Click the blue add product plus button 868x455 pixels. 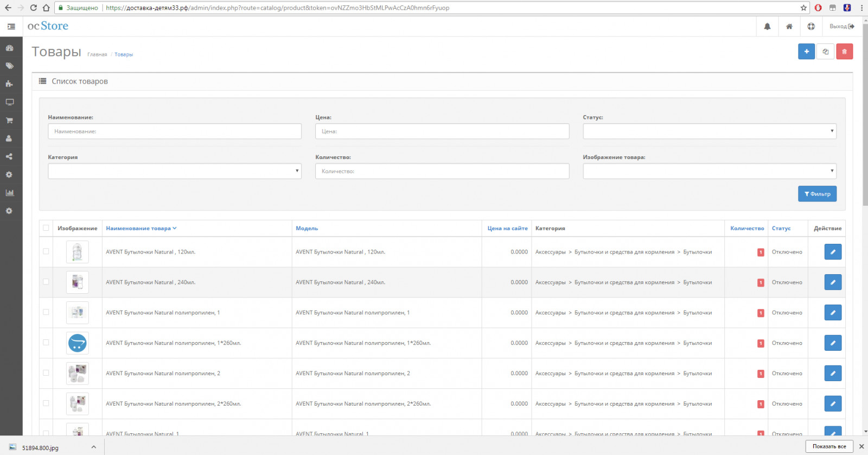pyautogui.click(x=807, y=52)
